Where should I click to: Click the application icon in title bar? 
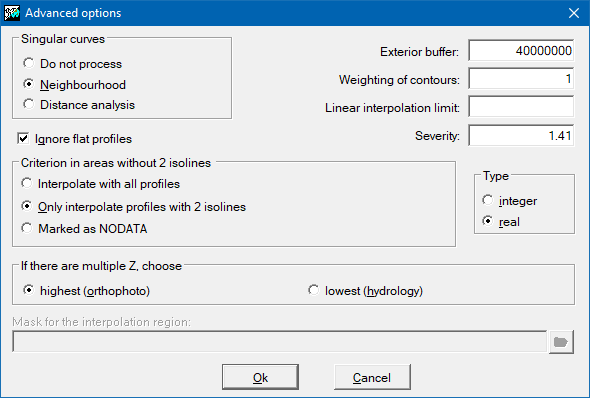[x=12, y=13]
